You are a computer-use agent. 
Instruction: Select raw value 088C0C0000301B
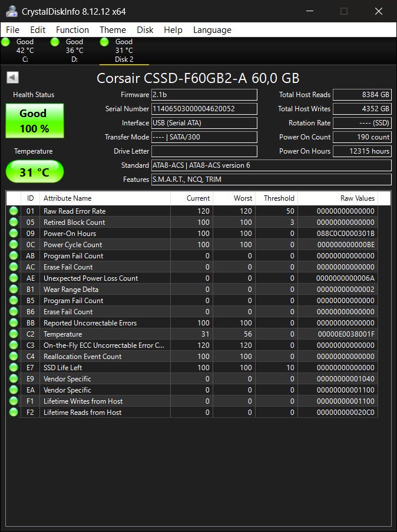click(346, 234)
